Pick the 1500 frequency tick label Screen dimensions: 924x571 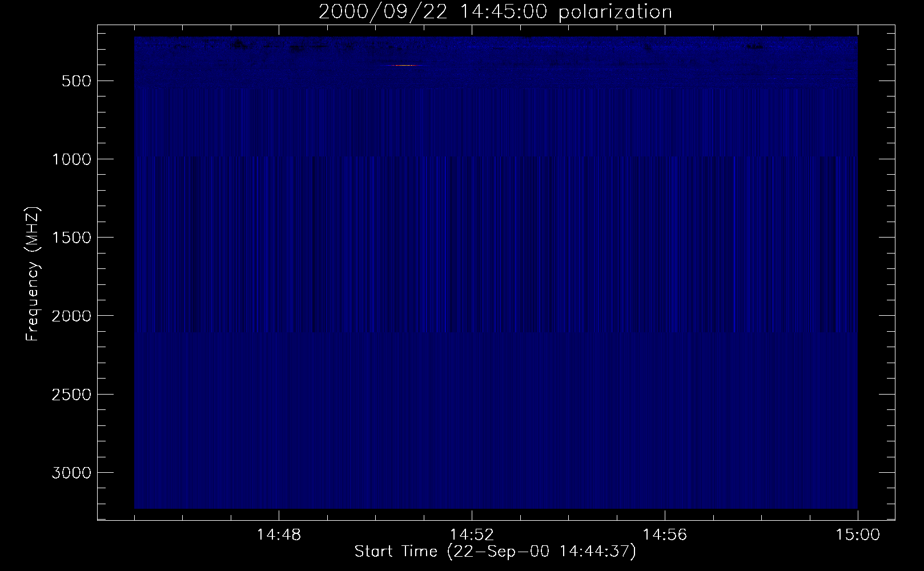click(x=71, y=238)
